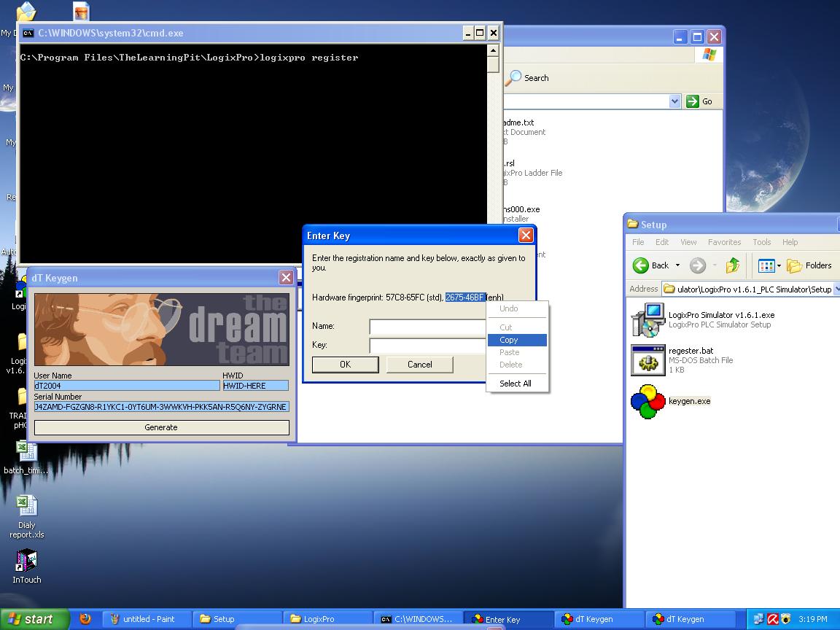Expand the Back button history dropdown
Viewport: 840px width, 630px height.
677,265
